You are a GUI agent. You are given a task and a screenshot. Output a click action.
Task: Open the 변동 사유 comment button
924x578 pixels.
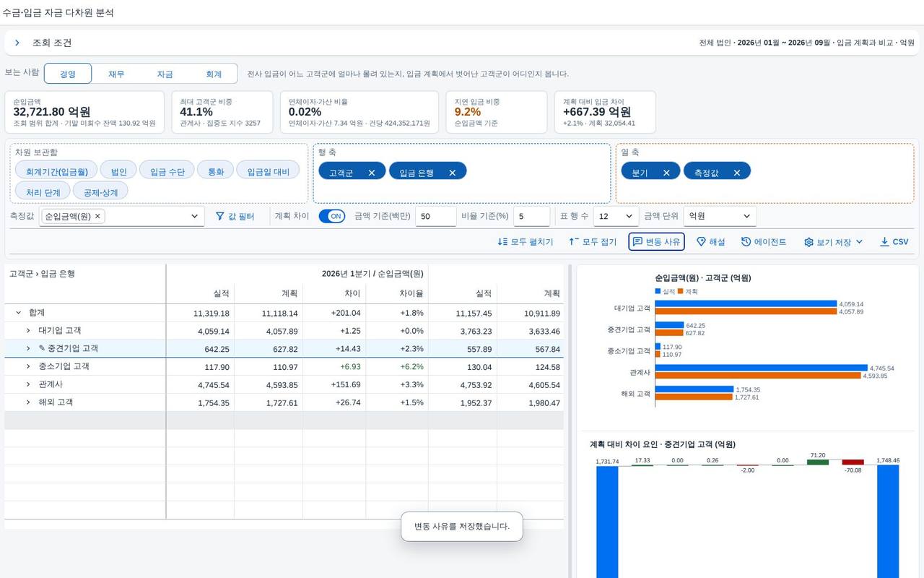[x=656, y=242]
